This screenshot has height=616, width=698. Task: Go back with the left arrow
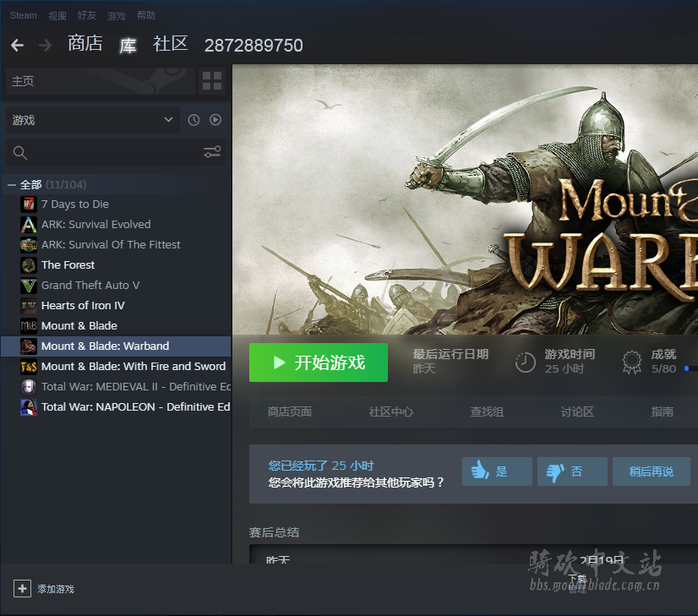tap(18, 45)
